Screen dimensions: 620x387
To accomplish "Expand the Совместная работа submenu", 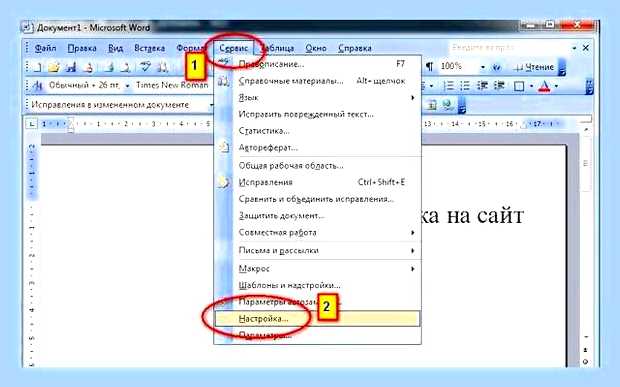I will (x=413, y=232).
